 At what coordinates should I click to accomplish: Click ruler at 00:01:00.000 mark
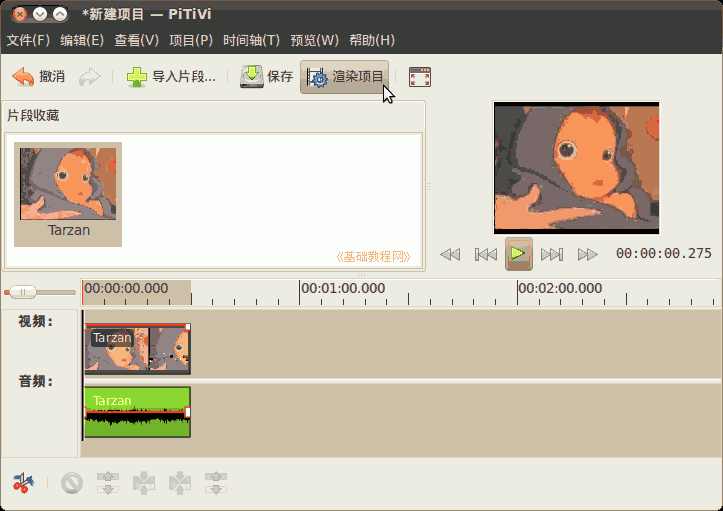(343, 288)
